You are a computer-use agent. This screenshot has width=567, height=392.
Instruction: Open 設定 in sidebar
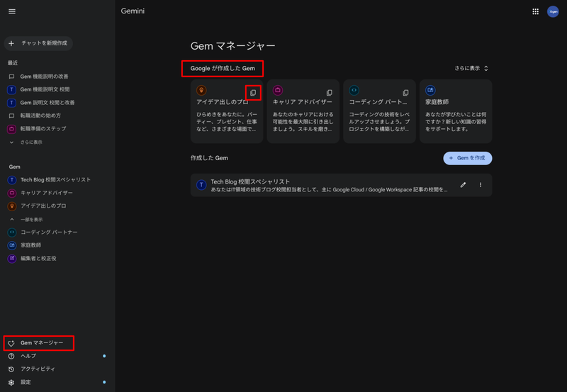[26, 382]
